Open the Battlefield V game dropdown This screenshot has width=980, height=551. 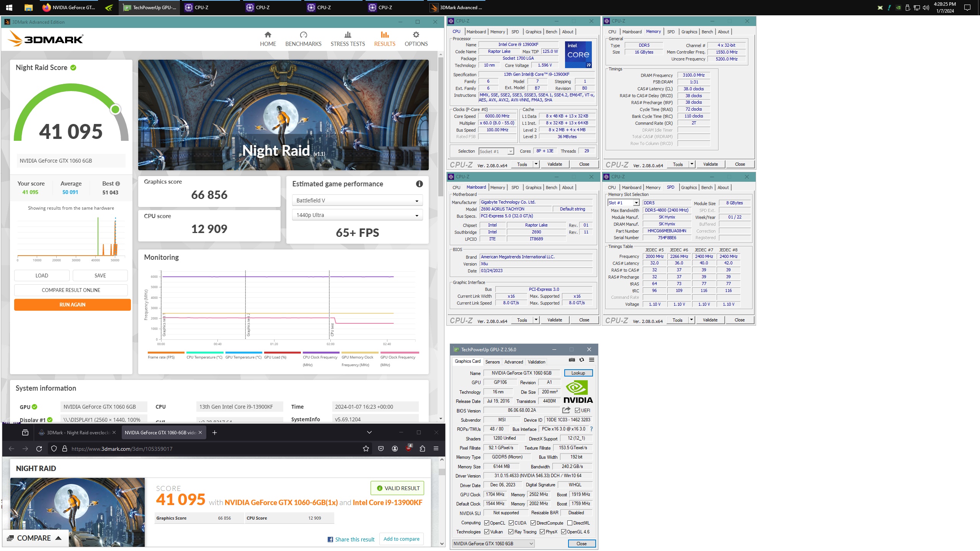click(x=357, y=201)
